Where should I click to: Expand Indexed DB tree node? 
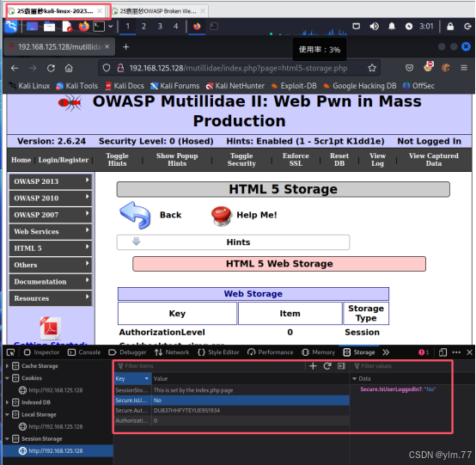[x=7, y=402]
